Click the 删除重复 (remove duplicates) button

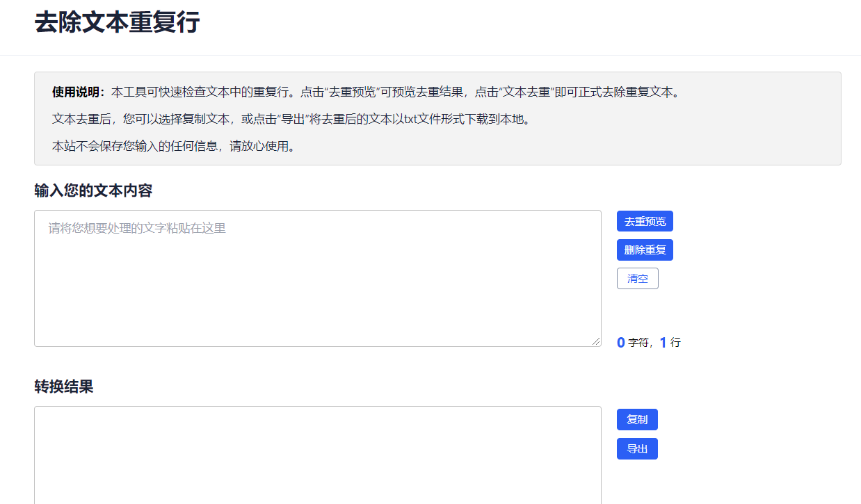point(644,250)
